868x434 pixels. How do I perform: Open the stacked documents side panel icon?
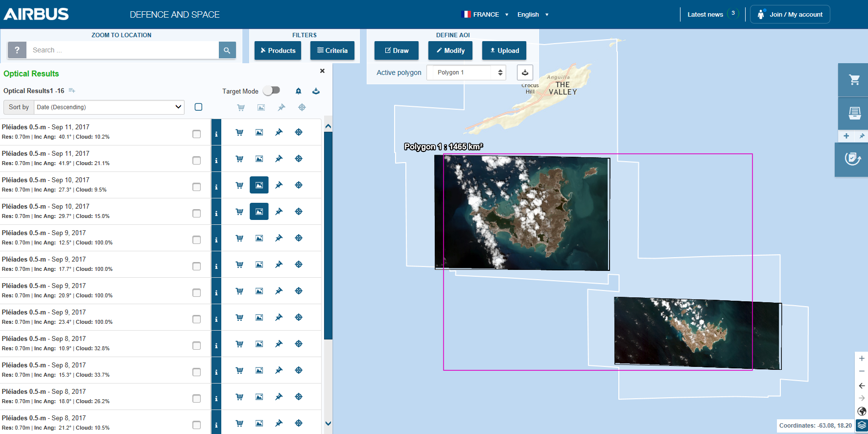(x=854, y=113)
